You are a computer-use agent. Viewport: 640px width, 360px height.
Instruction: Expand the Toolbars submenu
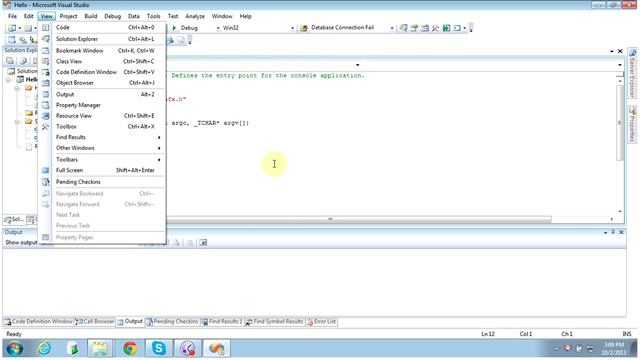point(102,159)
